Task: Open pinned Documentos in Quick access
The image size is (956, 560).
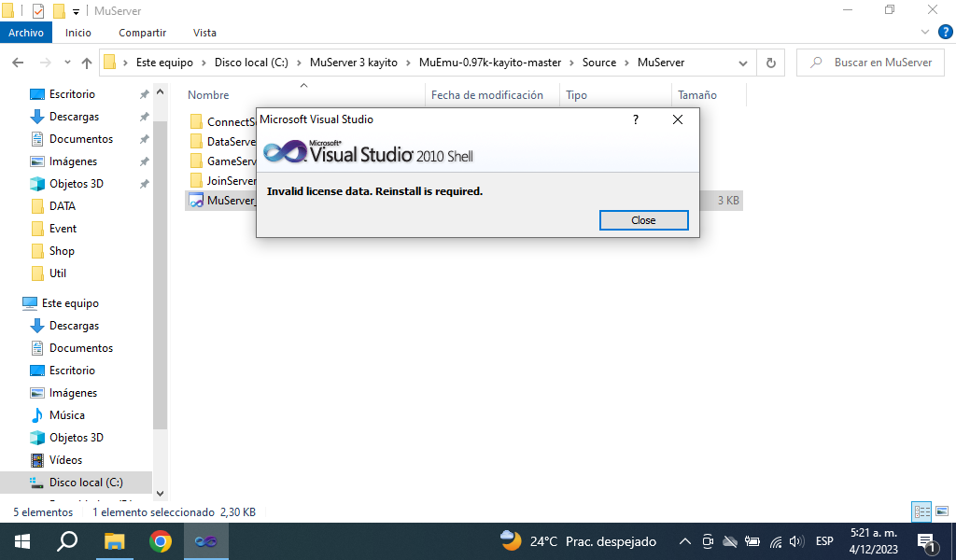Action: (x=81, y=139)
